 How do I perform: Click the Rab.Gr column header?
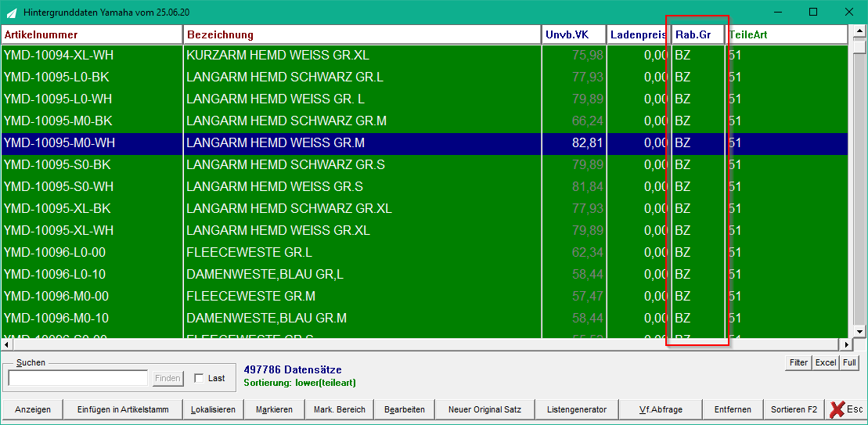[698, 35]
